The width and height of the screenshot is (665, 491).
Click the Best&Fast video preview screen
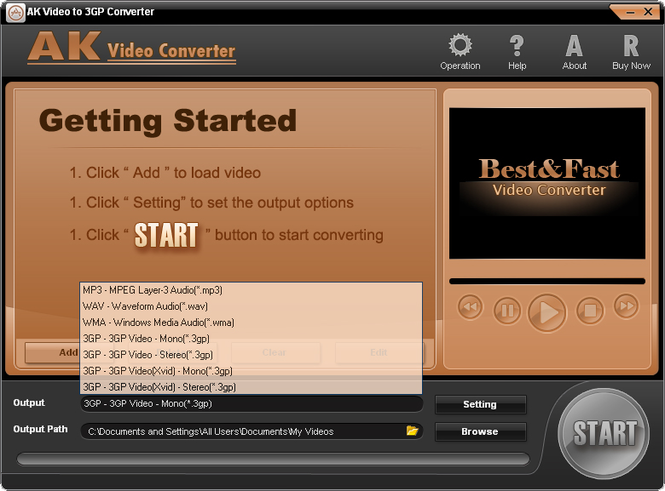pos(547,183)
